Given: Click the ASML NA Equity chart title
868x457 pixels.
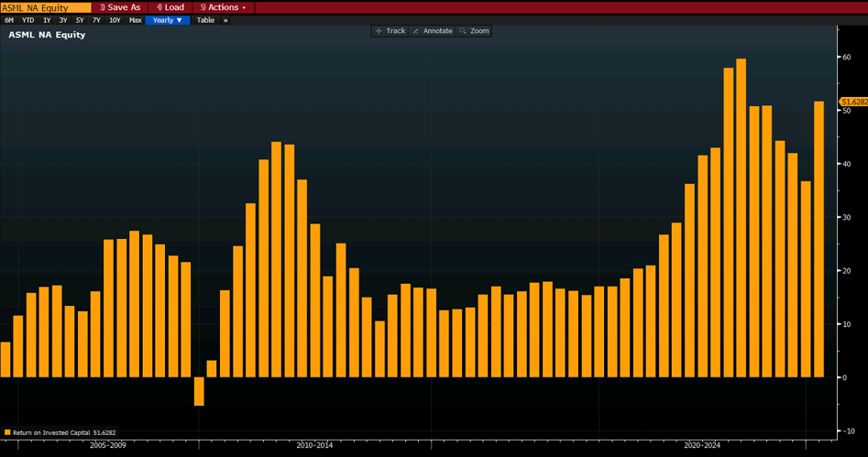Looking at the screenshot, I should tap(47, 34).
